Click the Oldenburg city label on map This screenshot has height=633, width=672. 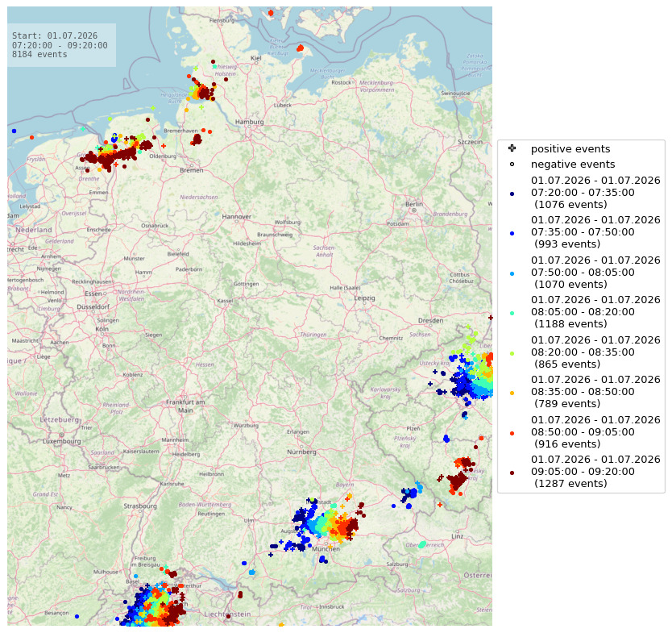coord(163,156)
